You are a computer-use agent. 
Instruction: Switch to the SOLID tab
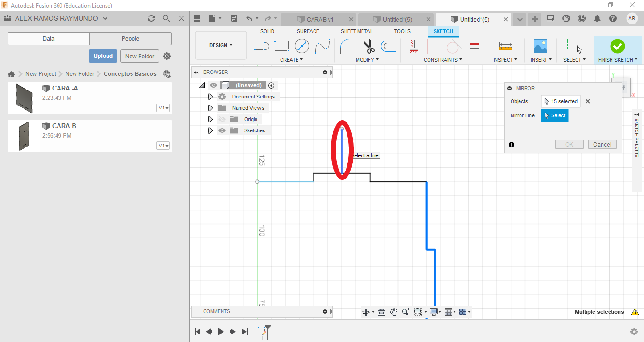tap(267, 31)
